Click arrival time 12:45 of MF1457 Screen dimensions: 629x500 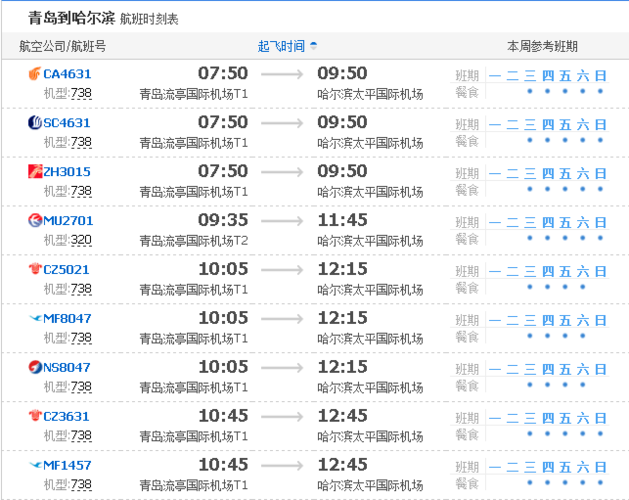click(x=342, y=465)
